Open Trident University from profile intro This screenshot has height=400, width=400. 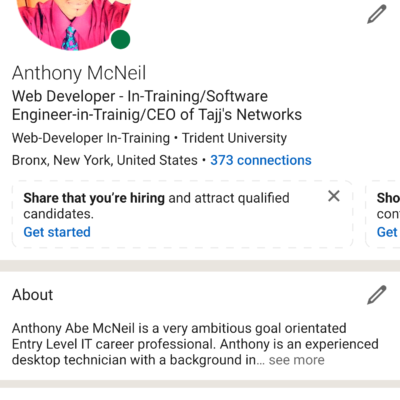tap(234, 138)
